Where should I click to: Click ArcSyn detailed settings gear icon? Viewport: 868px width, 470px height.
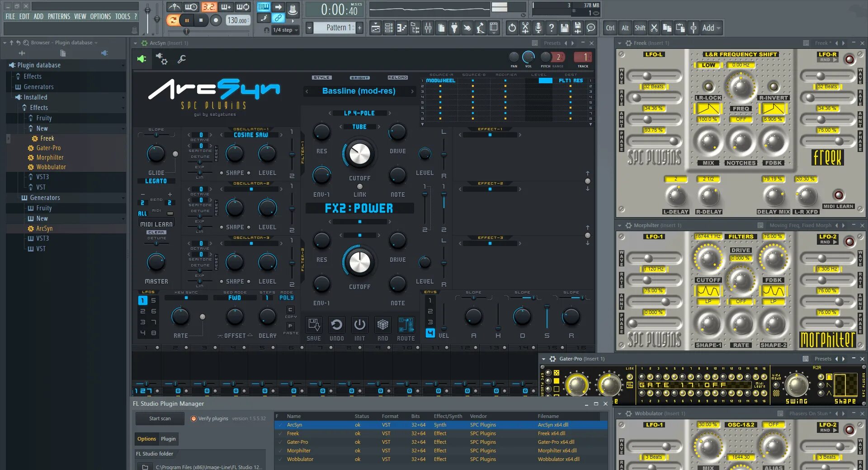pos(161,59)
